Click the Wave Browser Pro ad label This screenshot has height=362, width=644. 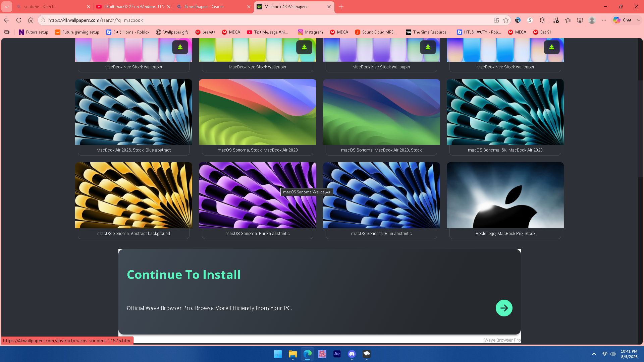(x=502, y=340)
